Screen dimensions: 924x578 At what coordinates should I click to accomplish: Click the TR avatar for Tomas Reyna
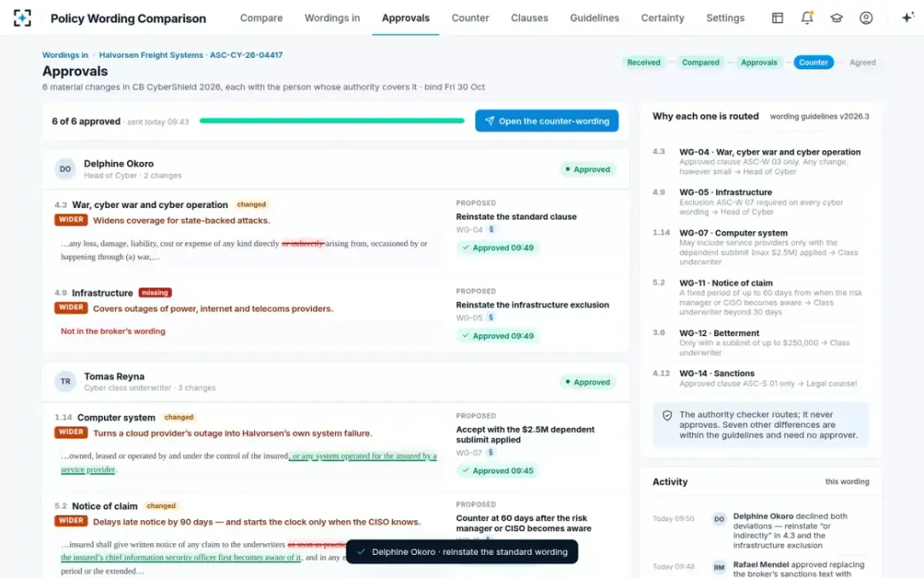tap(65, 381)
